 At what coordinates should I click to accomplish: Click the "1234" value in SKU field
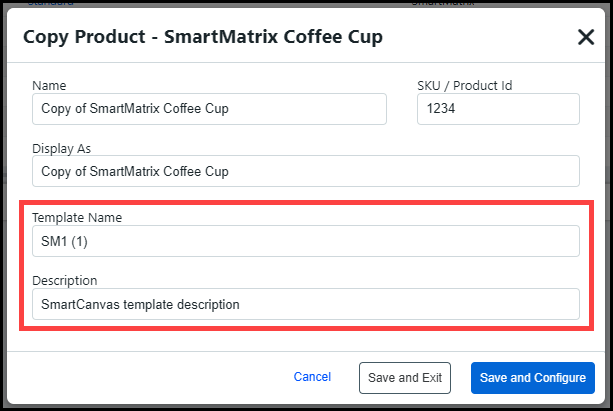click(x=441, y=109)
